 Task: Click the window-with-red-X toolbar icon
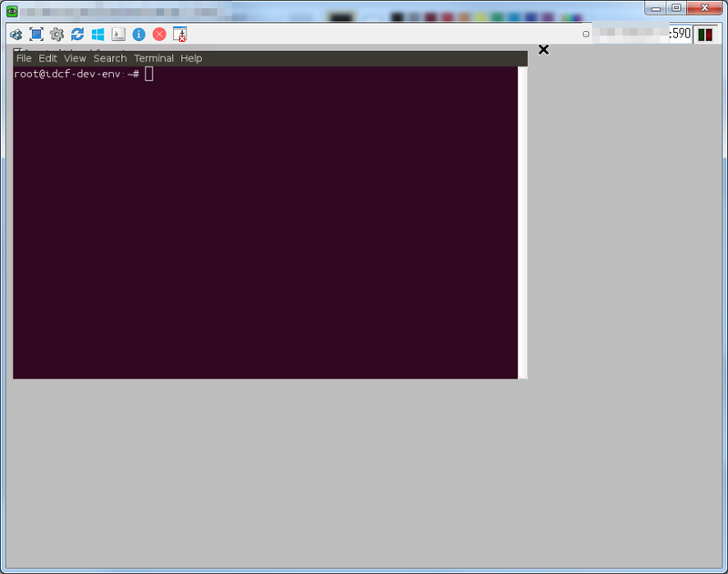(x=180, y=35)
